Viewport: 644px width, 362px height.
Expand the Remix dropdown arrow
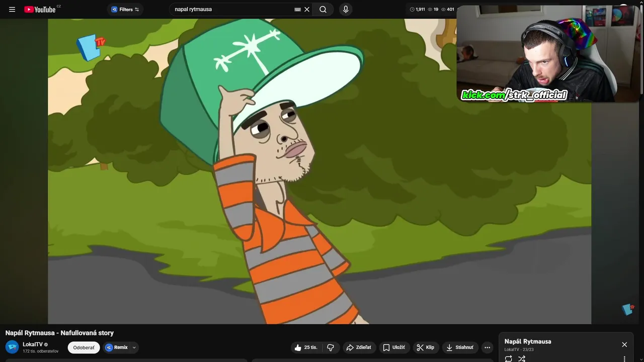pos(134,347)
